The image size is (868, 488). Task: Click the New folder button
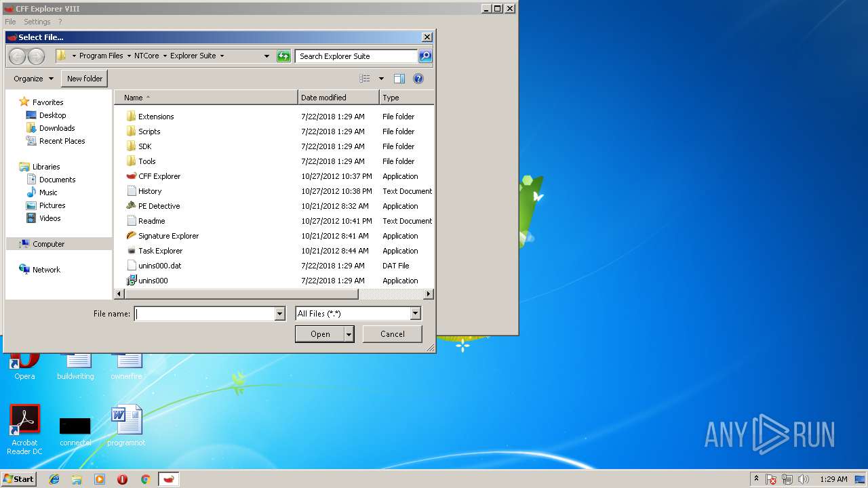(85, 79)
